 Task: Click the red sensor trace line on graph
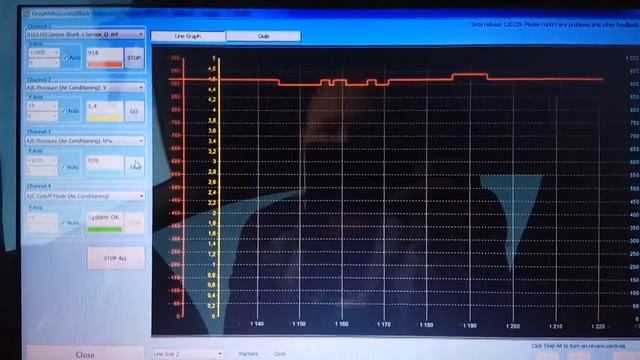pyautogui.click(x=386, y=80)
